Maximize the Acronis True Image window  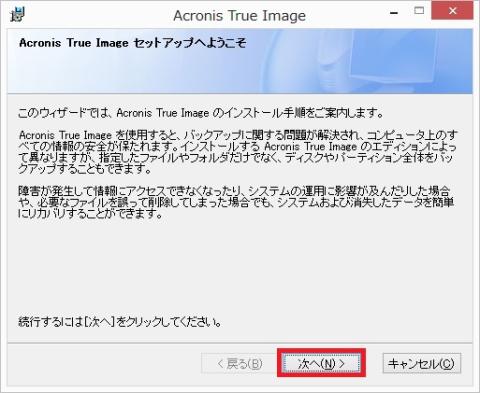tap(419, 11)
